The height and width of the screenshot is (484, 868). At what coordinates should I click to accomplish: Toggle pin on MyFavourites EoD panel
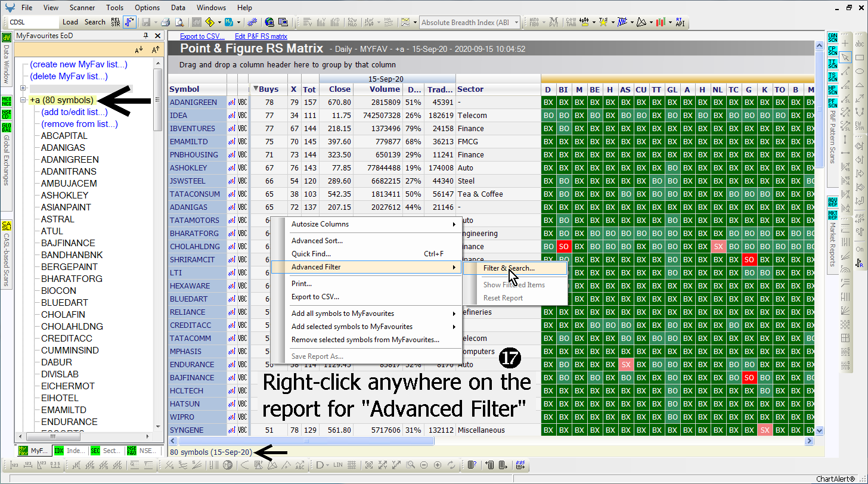pos(146,36)
